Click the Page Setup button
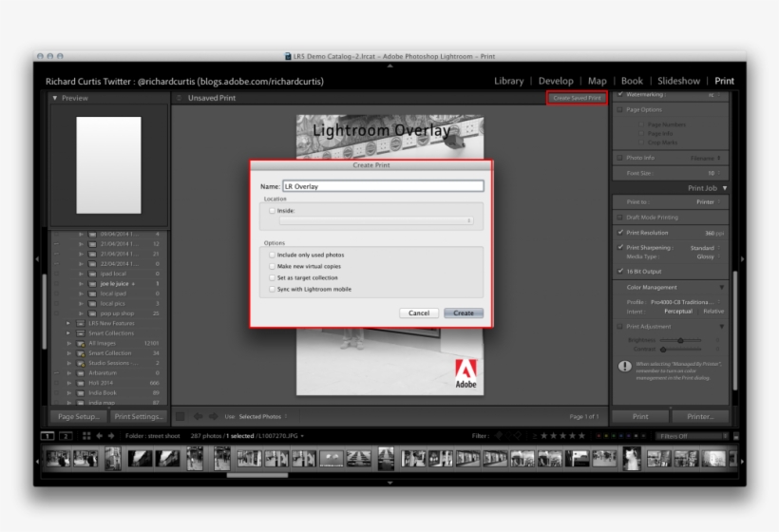 pyautogui.click(x=78, y=417)
